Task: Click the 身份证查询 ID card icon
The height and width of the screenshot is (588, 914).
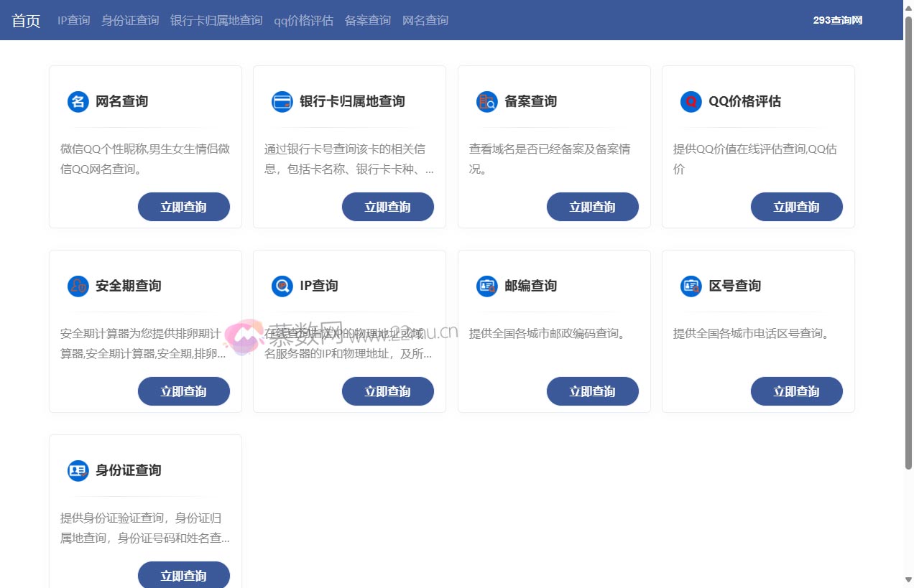Action: (x=78, y=471)
